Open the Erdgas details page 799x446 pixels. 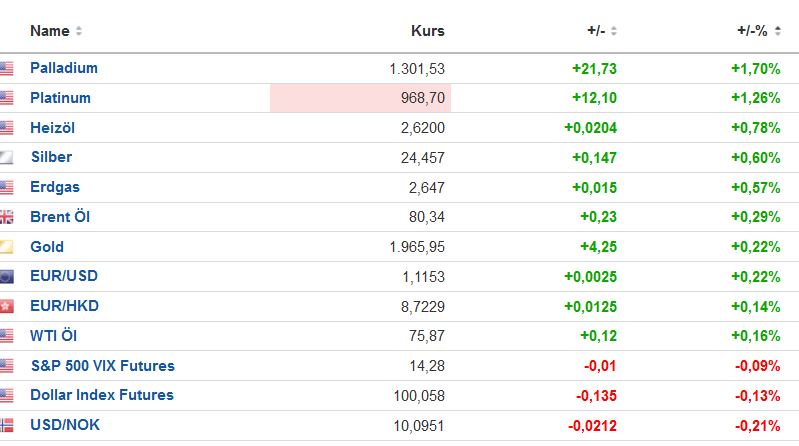[x=55, y=187]
